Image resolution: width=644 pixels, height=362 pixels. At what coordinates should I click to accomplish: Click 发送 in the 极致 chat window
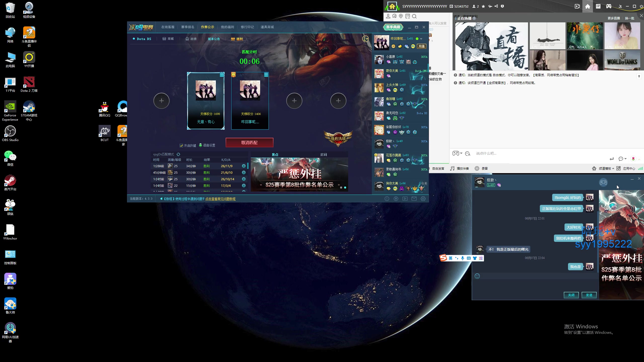(x=589, y=295)
